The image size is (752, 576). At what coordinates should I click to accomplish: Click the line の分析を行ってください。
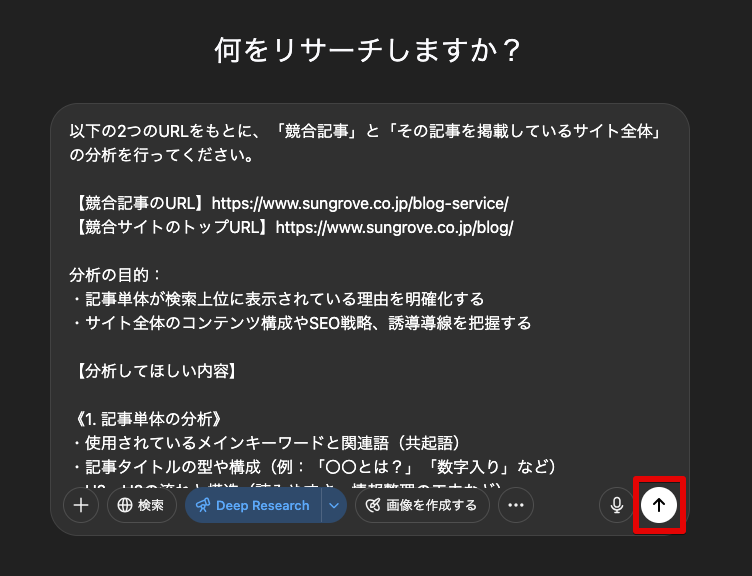pyautogui.click(x=161, y=155)
